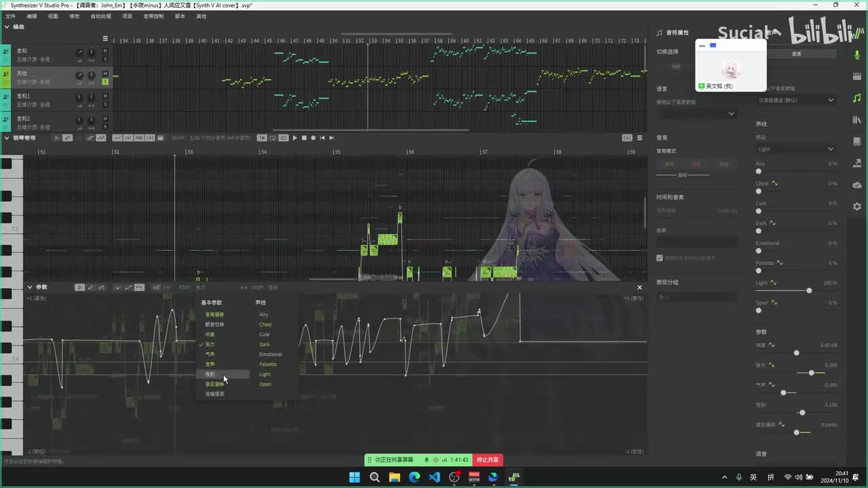Open Microsoft Edge from the taskbar
The image size is (868, 488).
click(x=414, y=477)
